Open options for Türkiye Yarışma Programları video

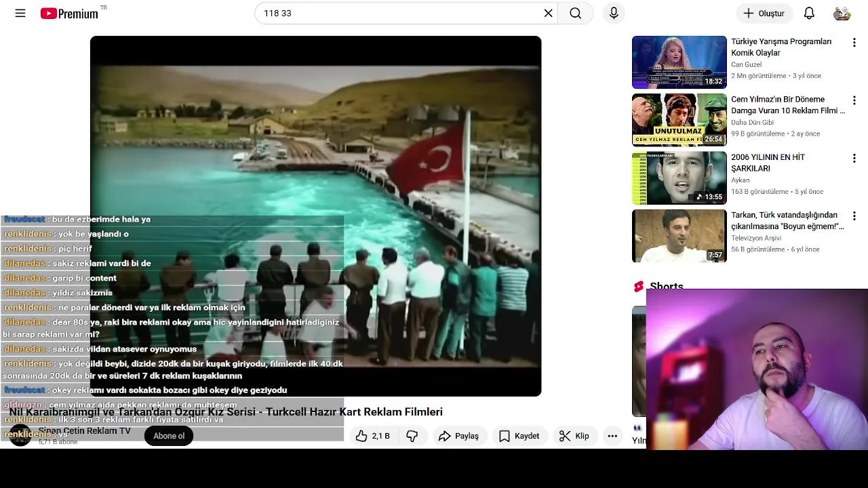[x=854, y=43]
